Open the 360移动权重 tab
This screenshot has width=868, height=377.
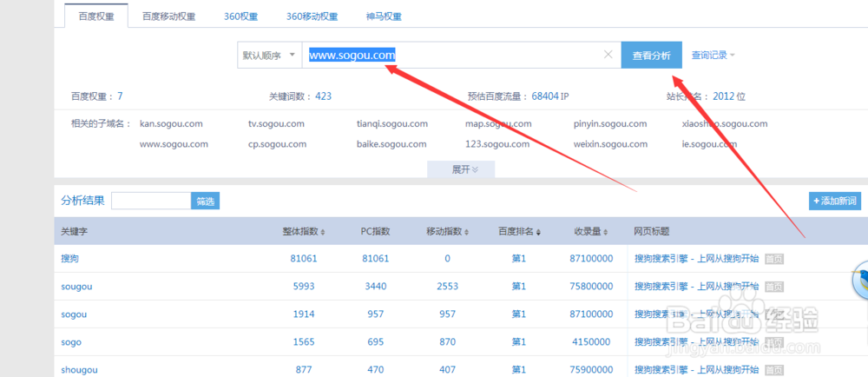[312, 16]
